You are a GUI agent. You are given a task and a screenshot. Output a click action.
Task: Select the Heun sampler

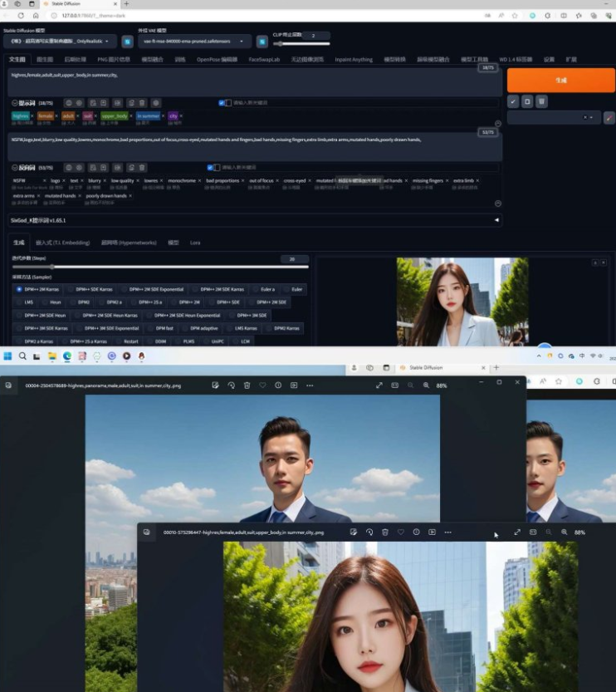pyautogui.click(x=51, y=302)
